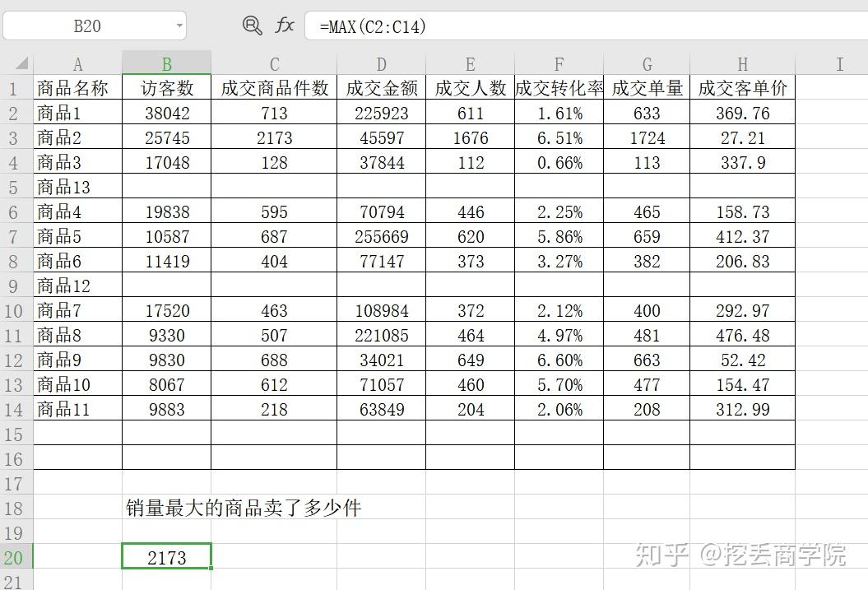Select column G header
Screen dimensions: 868x590
point(647,63)
